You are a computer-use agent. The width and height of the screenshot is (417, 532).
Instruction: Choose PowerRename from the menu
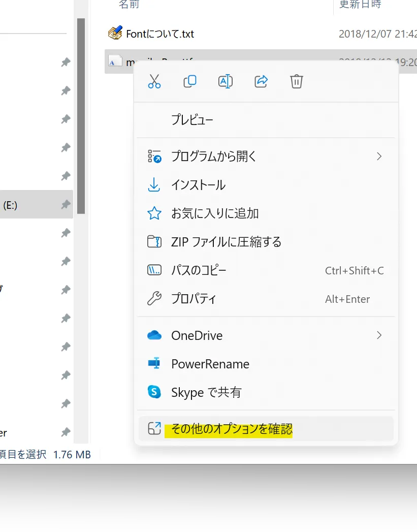[x=266, y=364]
